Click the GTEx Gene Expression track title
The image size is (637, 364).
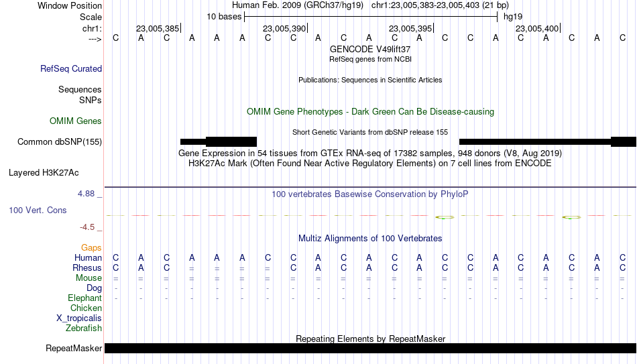pyautogui.click(x=370, y=153)
